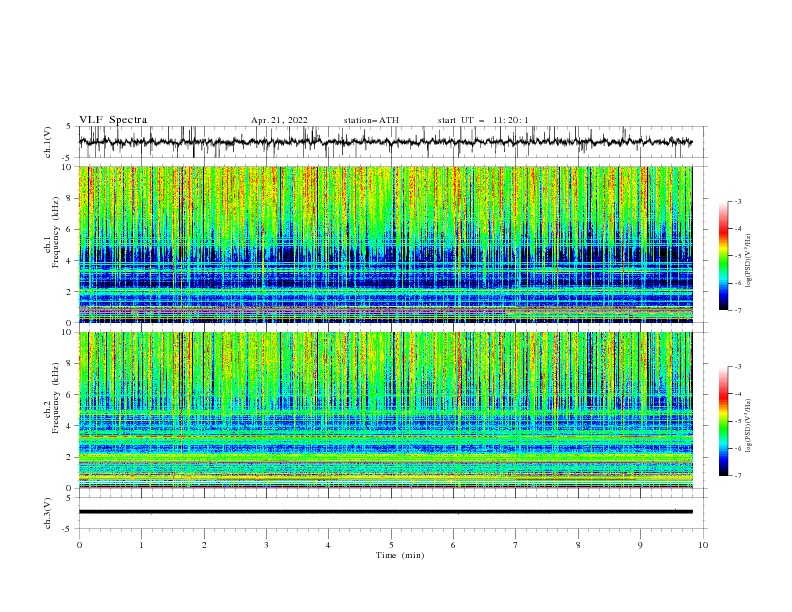Click time axis tick label "3"

(266, 545)
